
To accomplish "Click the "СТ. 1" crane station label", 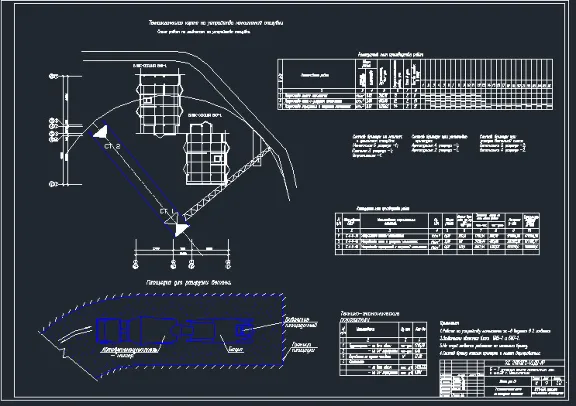I will [x=166, y=211].
